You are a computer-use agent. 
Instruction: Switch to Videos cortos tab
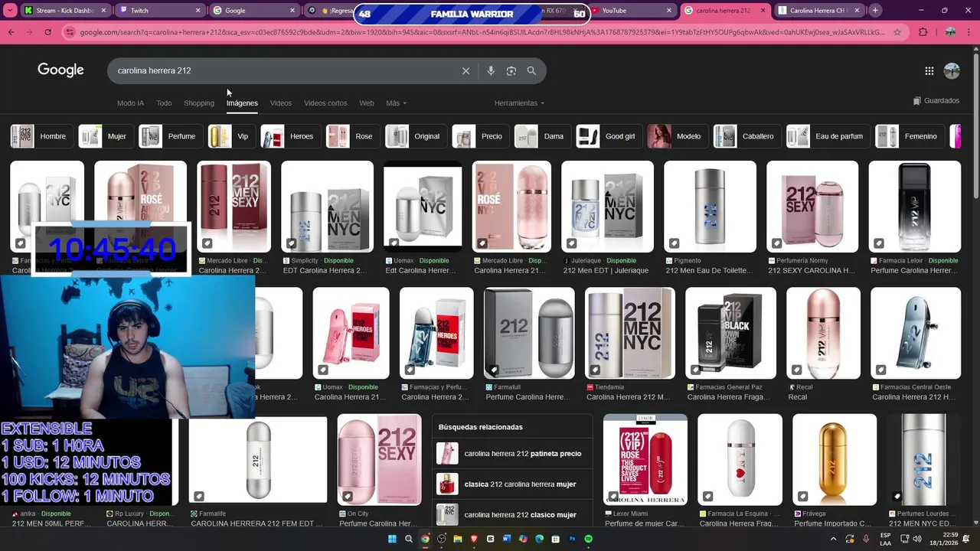click(x=325, y=103)
